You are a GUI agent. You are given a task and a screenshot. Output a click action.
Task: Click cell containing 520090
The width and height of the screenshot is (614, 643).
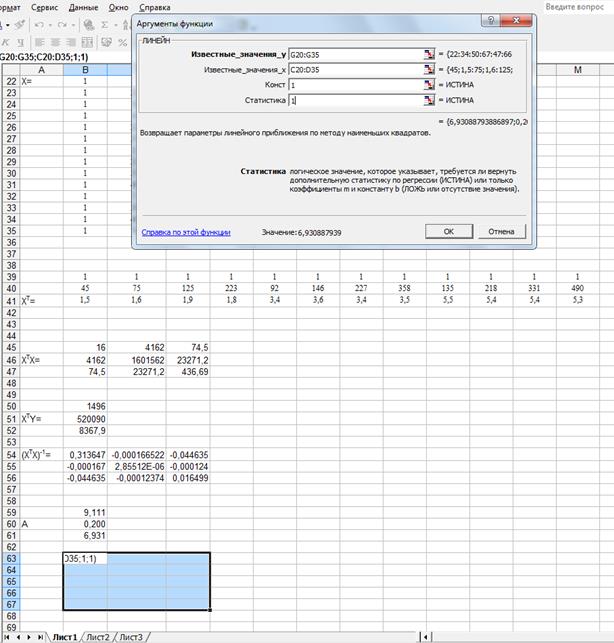point(85,419)
